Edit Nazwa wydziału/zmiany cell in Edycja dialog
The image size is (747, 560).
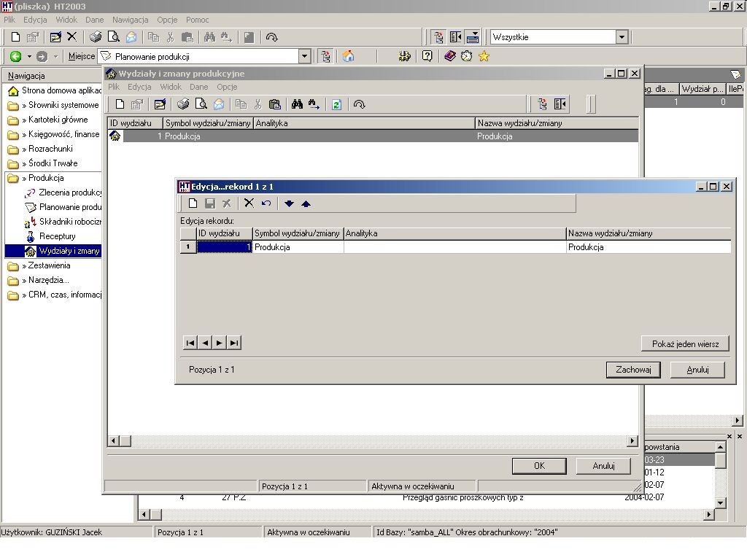[x=649, y=246]
